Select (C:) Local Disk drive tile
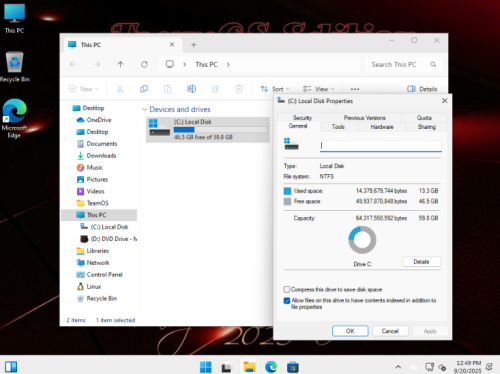The image size is (500, 374). (x=208, y=130)
